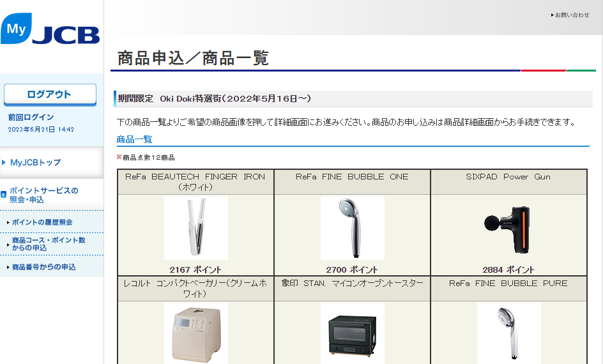Click the ReFa FINE BUBBLE PURE title
Image resolution: width=603 pixels, height=364 pixels.
[x=508, y=284]
